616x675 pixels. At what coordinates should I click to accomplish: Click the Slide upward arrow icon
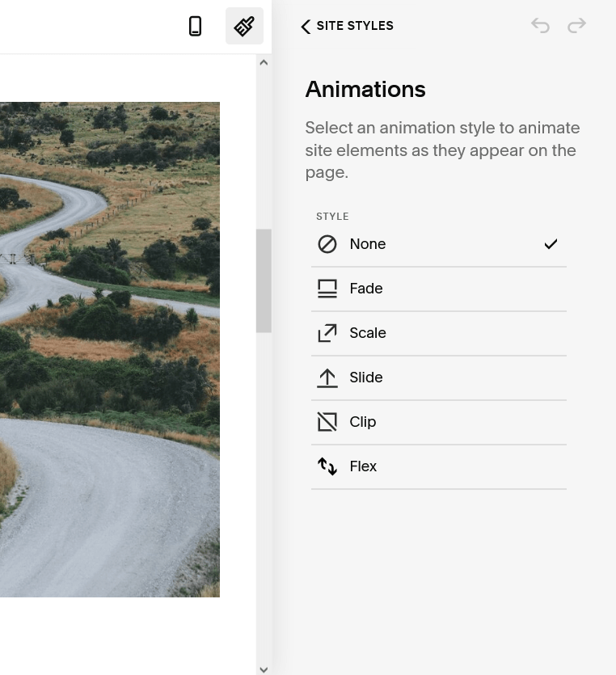pyautogui.click(x=327, y=378)
